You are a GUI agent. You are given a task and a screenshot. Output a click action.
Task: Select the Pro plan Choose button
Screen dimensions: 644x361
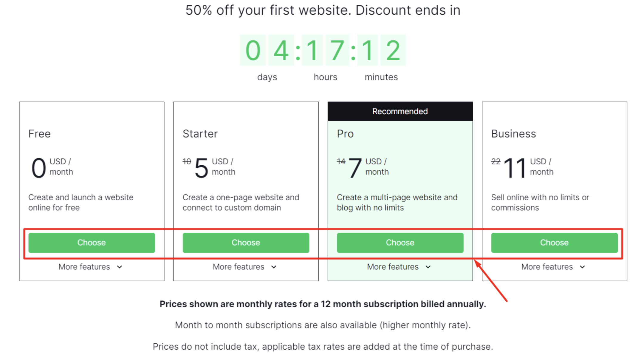(x=400, y=243)
